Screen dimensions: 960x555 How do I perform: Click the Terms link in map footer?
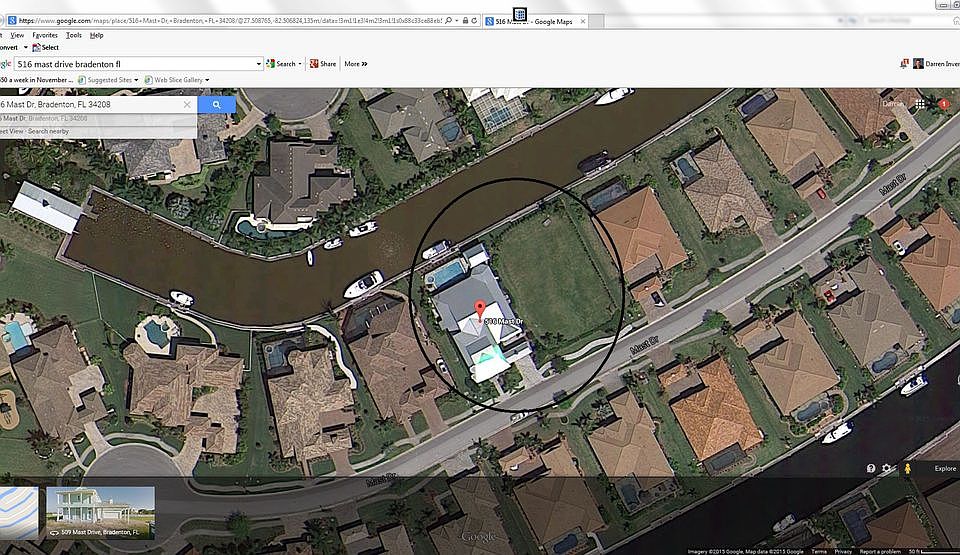point(819,551)
